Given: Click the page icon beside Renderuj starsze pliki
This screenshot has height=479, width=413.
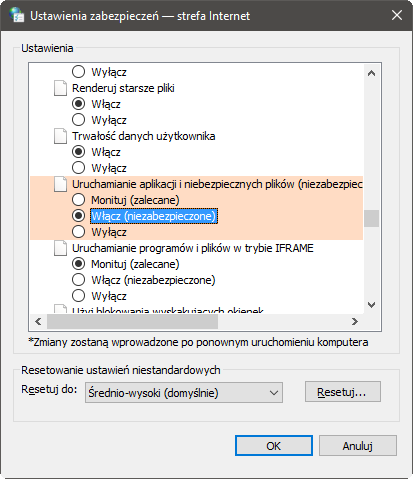Looking at the screenshot, I should pos(60,88).
